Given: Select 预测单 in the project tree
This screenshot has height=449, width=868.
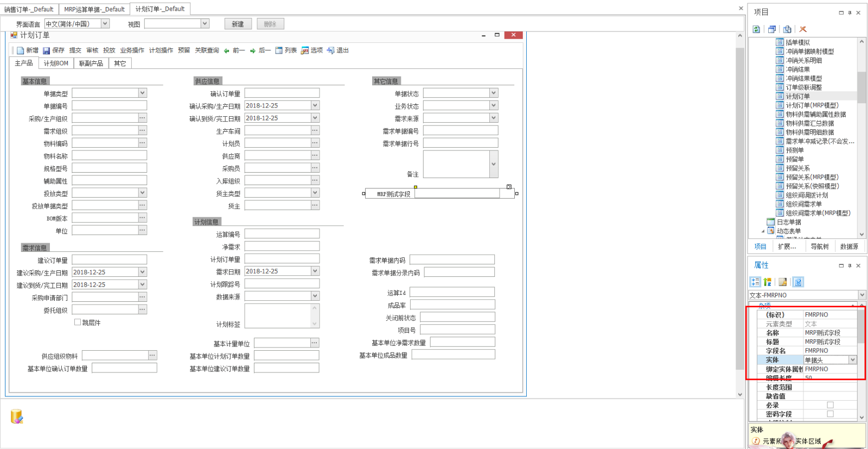Looking at the screenshot, I should pos(794,150).
